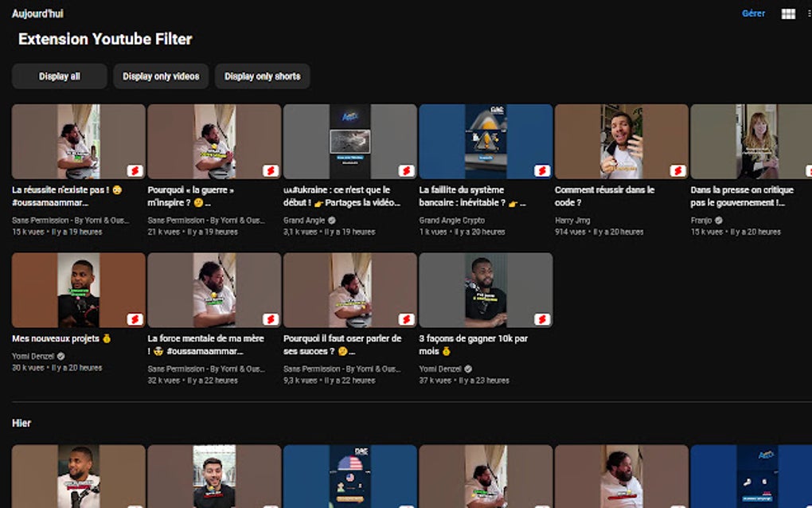Open the ukraine video thumbnail by Grand Angle
The height and width of the screenshot is (508, 812).
(350, 141)
